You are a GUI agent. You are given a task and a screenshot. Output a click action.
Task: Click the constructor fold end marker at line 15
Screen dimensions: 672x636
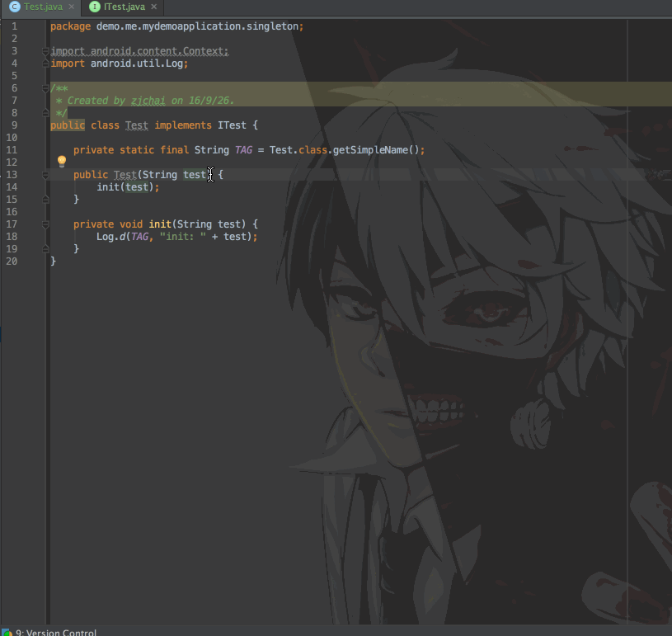click(45, 200)
